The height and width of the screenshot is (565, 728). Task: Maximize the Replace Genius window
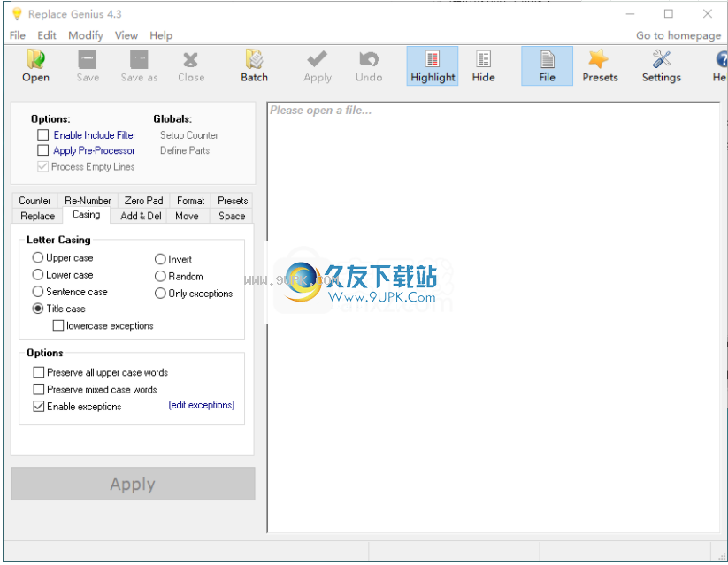[669, 14]
